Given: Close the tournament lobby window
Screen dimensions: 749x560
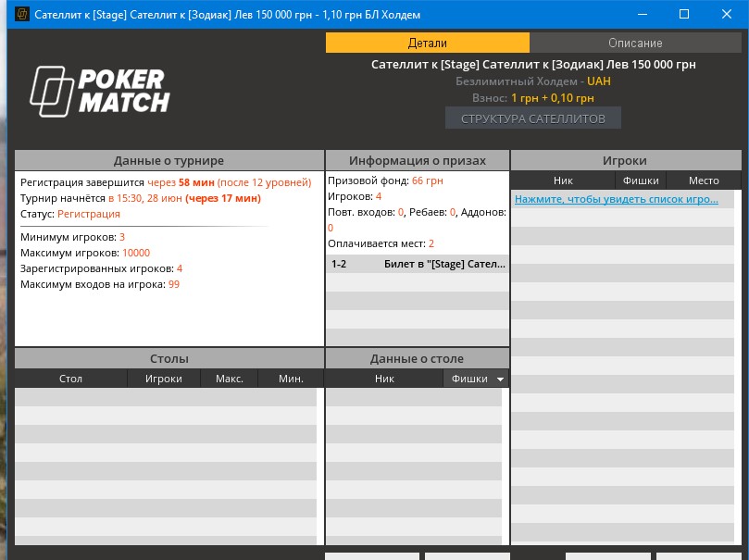Looking at the screenshot, I should (727, 14).
